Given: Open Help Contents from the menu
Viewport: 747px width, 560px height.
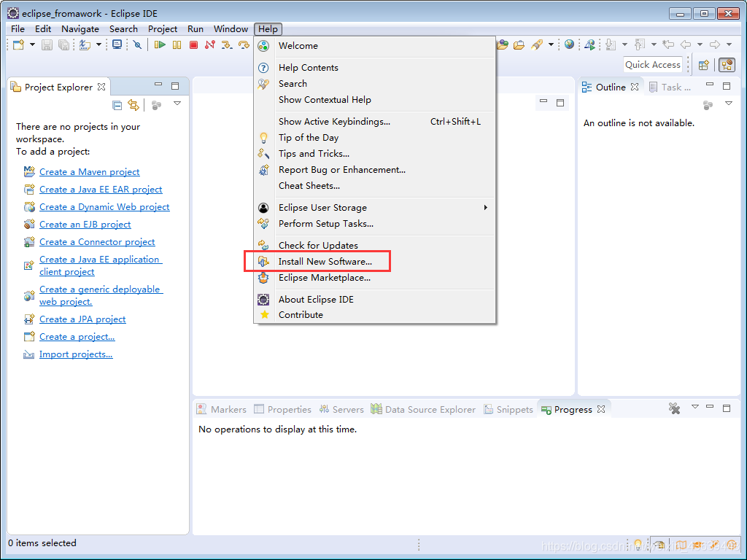Looking at the screenshot, I should [x=375, y=68].
